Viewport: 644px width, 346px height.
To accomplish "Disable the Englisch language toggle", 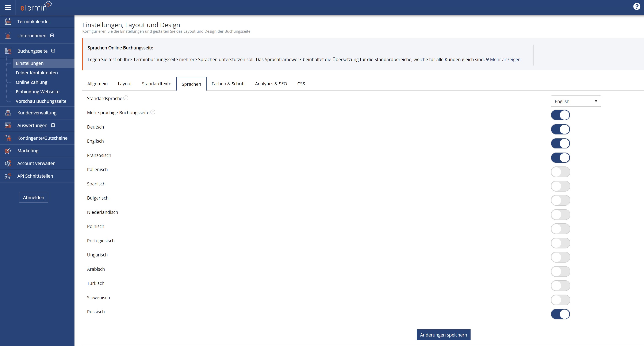I will coord(560,143).
